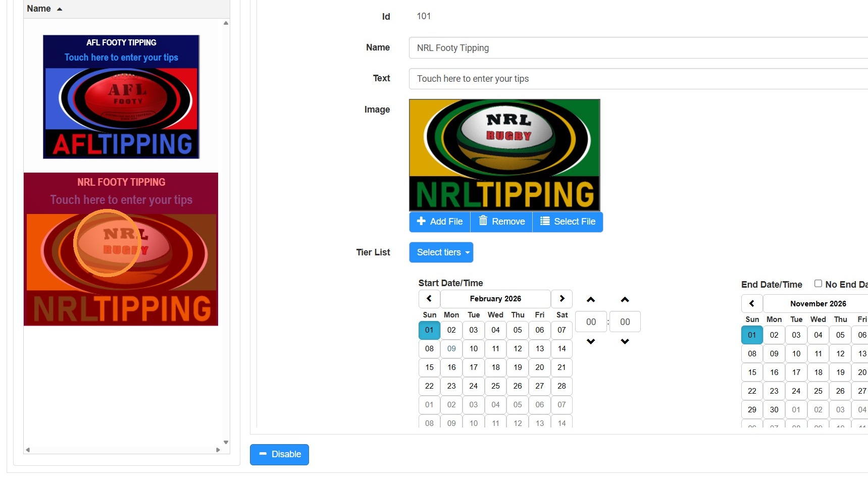Image resolution: width=868 pixels, height=485 pixels.
Task: Disable the NRL Footy Tipping item
Action: [x=279, y=454]
